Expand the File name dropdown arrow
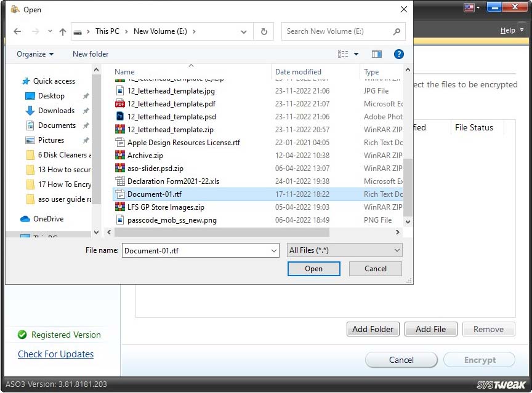Image resolution: width=532 pixels, height=393 pixels. point(273,250)
